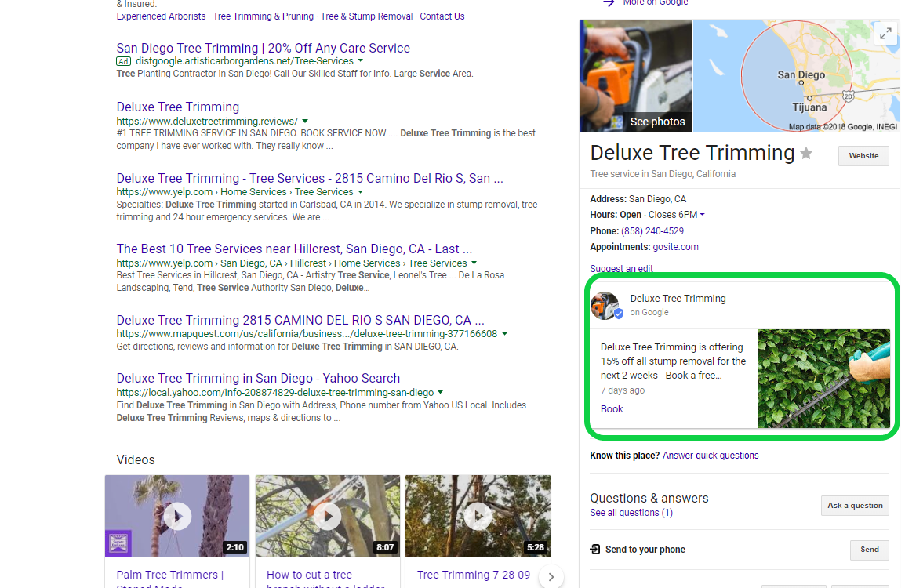Click Answer quick questions
This screenshot has width=905, height=588.
(711, 456)
